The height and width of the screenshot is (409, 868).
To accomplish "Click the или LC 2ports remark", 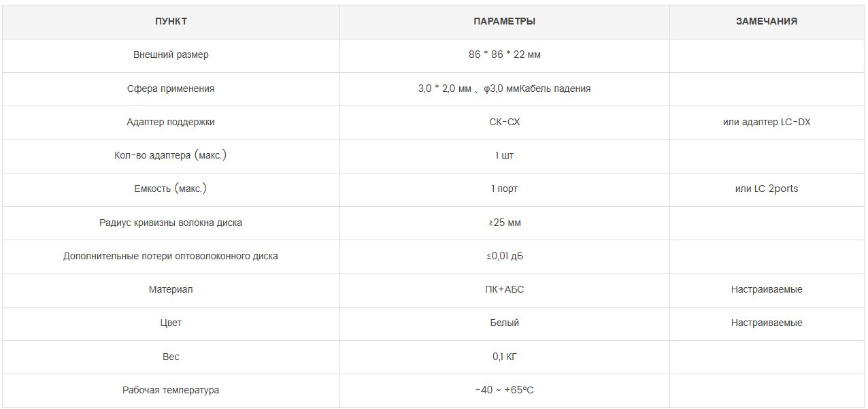I will (767, 189).
